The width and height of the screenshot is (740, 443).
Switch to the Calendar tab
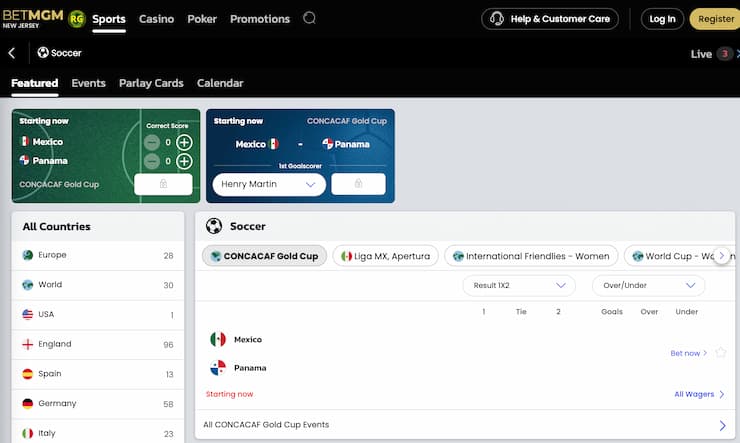[x=220, y=84]
